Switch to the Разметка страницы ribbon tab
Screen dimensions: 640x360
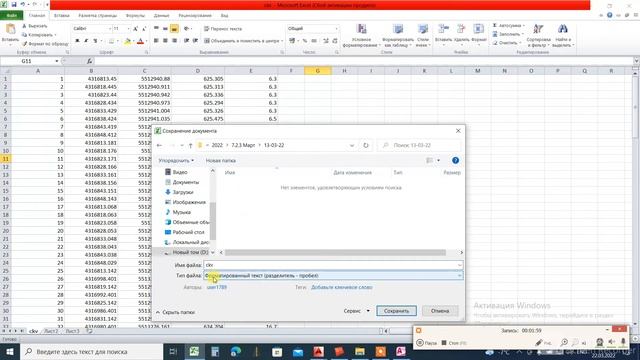pos(98,16)
